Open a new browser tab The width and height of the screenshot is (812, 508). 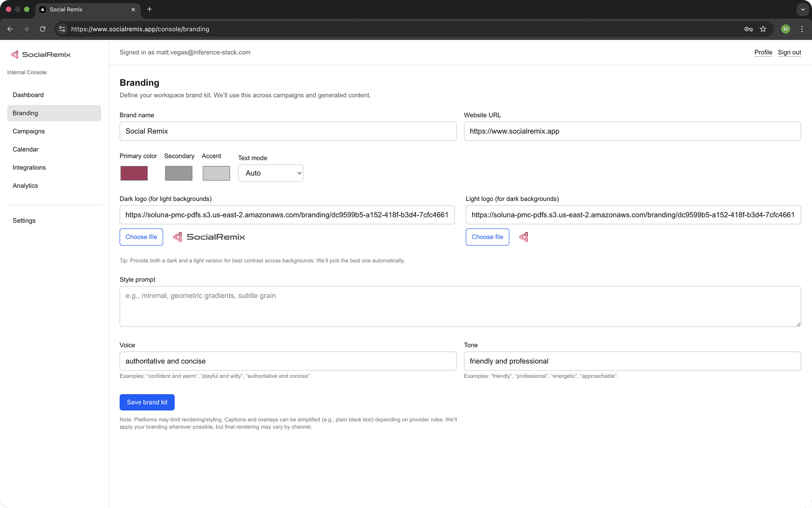point(150,9)
